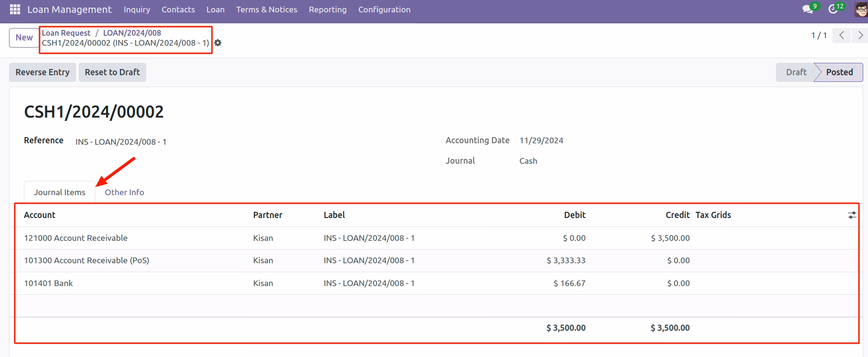Open column options adjust icon in table header

[852, 215]
